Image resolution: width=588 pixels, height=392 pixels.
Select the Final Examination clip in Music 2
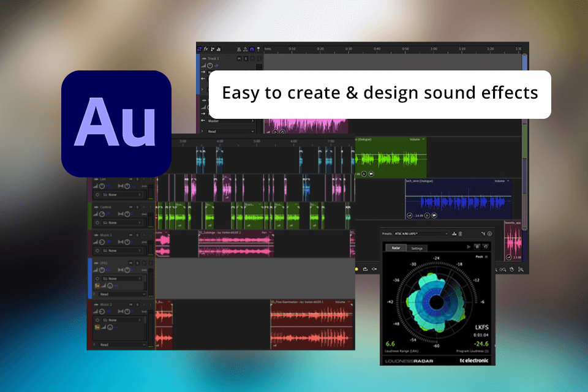point(312,325)
